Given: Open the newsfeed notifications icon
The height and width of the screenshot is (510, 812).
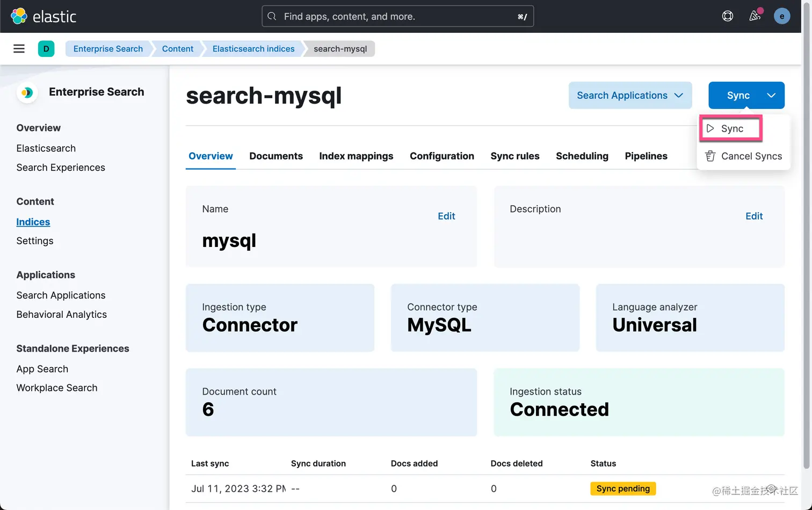Looking at the screenshot, I should coord(755,16).
